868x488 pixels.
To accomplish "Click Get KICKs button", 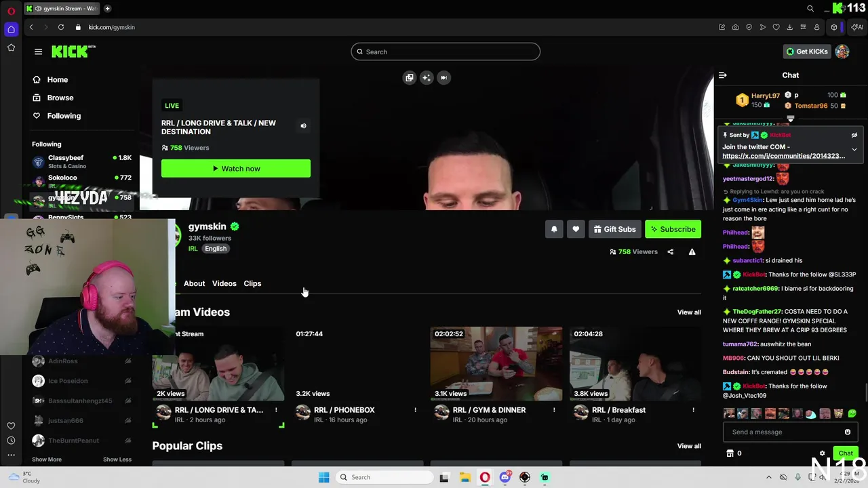I will (x=807, y=52).
